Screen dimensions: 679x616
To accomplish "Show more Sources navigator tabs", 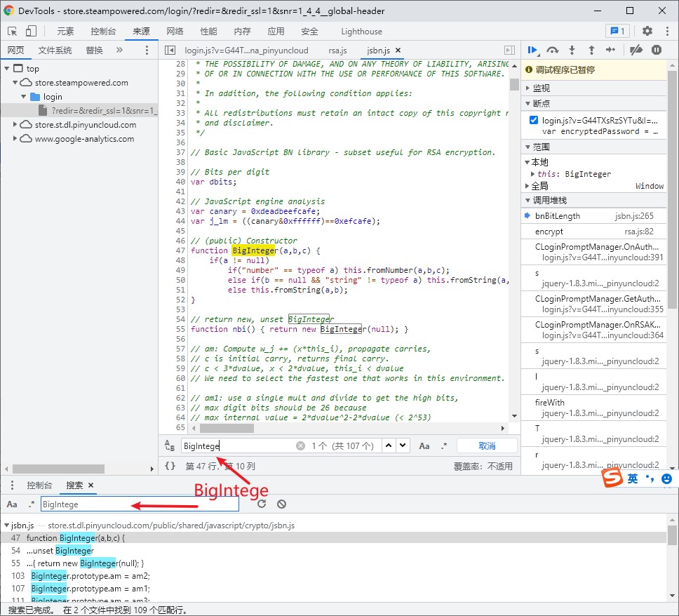I will coord(119,50).
